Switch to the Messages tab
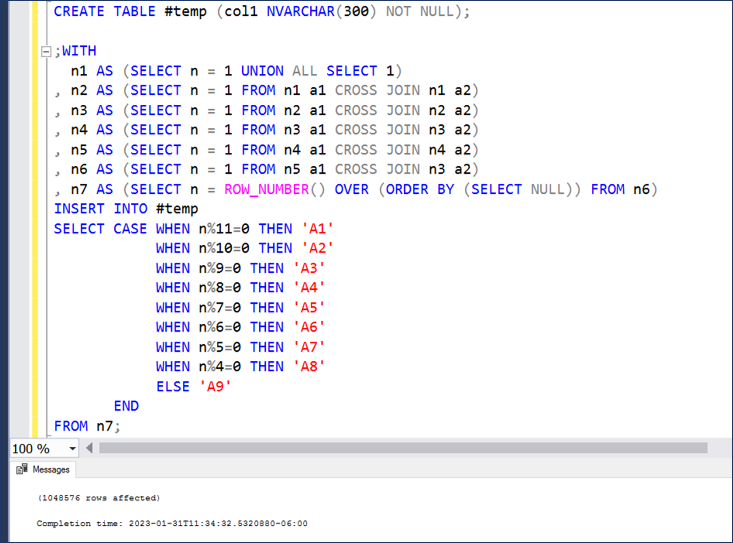The width and height of the screenshot is (733, 543). pos(43,469)
